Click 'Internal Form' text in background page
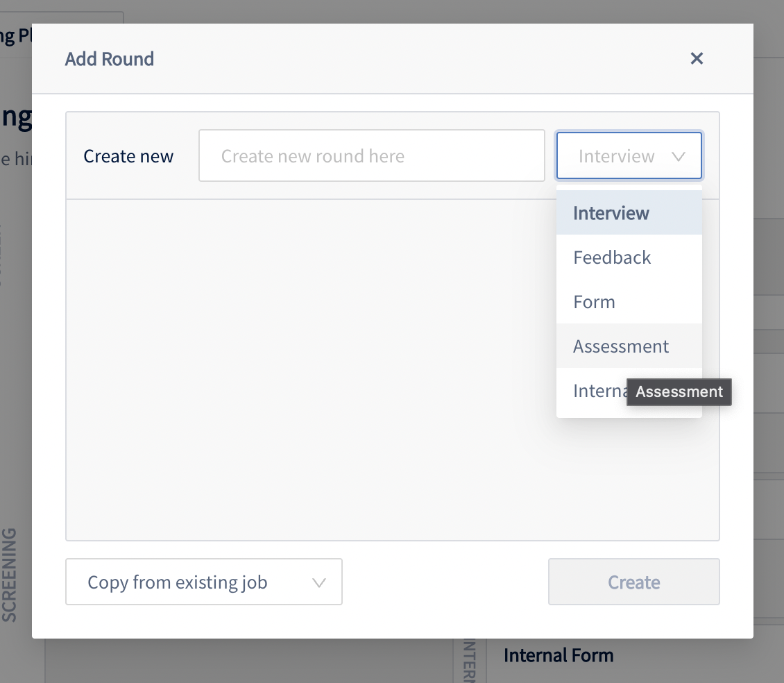This screenshot has width=784, height=683. pos(559,655)
